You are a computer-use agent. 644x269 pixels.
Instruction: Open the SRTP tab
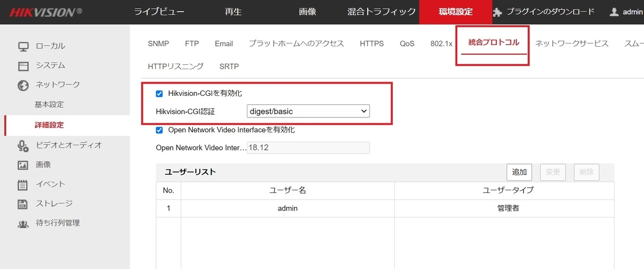pos(229,66)
